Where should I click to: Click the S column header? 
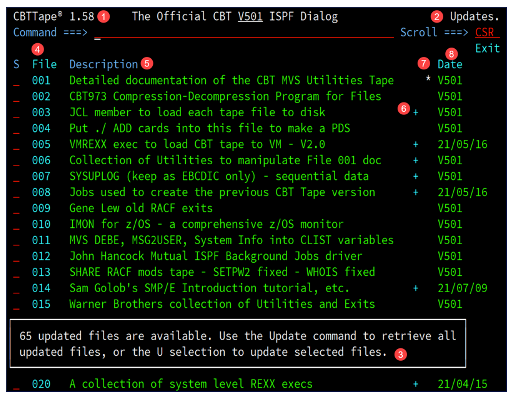tap(16, 64)
